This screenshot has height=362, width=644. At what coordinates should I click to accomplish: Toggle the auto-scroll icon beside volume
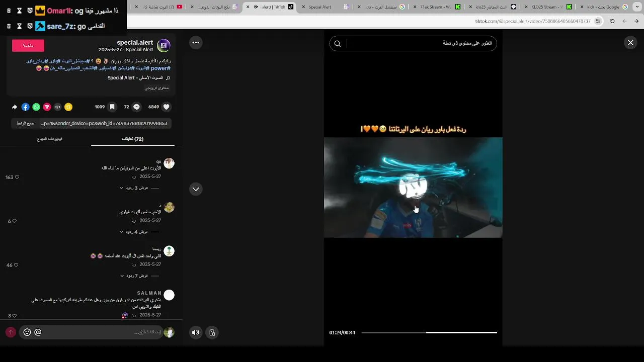pyautogui.click(x=212, y=332)
